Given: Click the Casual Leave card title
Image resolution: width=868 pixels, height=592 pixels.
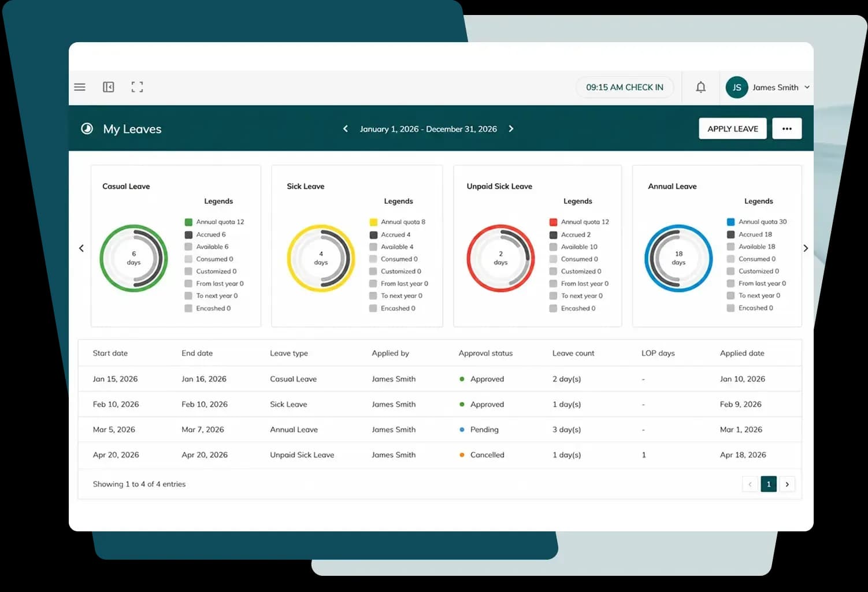Looking at the screenshot, I should point(126,186).
